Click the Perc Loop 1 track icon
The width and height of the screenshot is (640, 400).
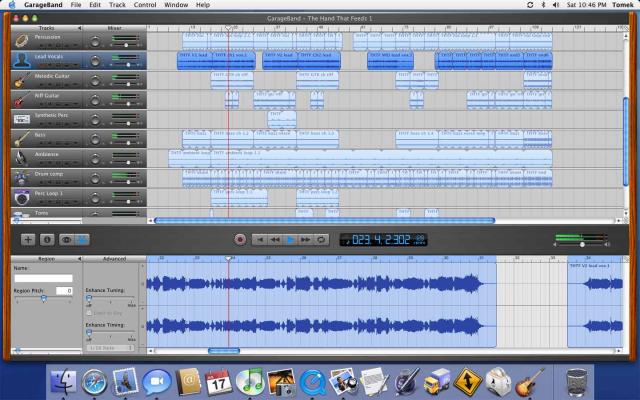[x=21, y=198]
